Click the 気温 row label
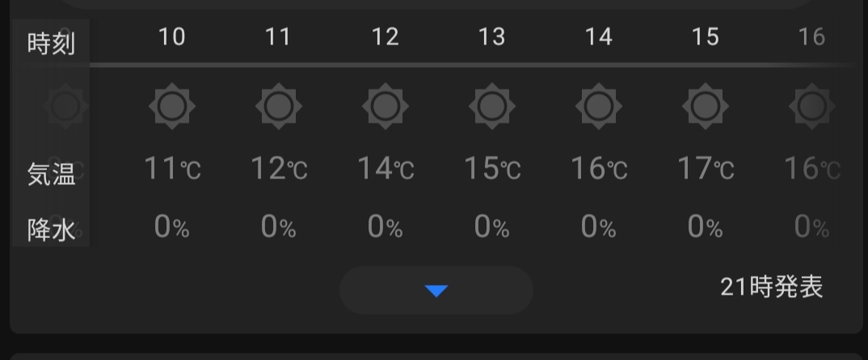Screen dimensions: 868x360 [51, 174]
